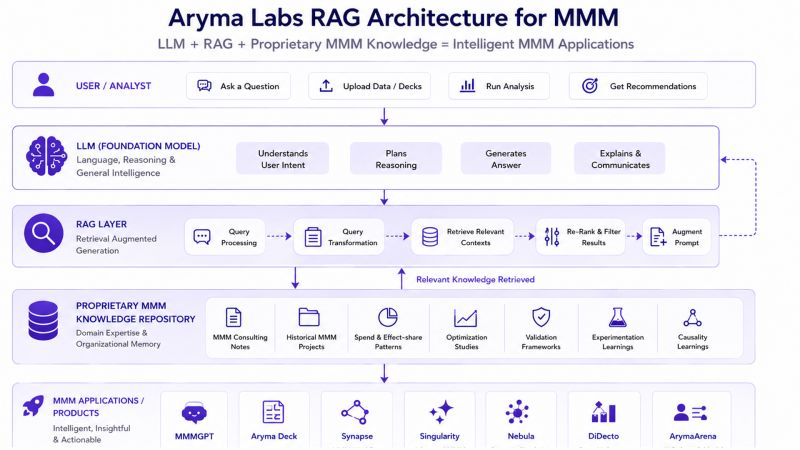Click the Plans Reasoning box
Viewport: 800px width, 450px height.
pos(396,159)
